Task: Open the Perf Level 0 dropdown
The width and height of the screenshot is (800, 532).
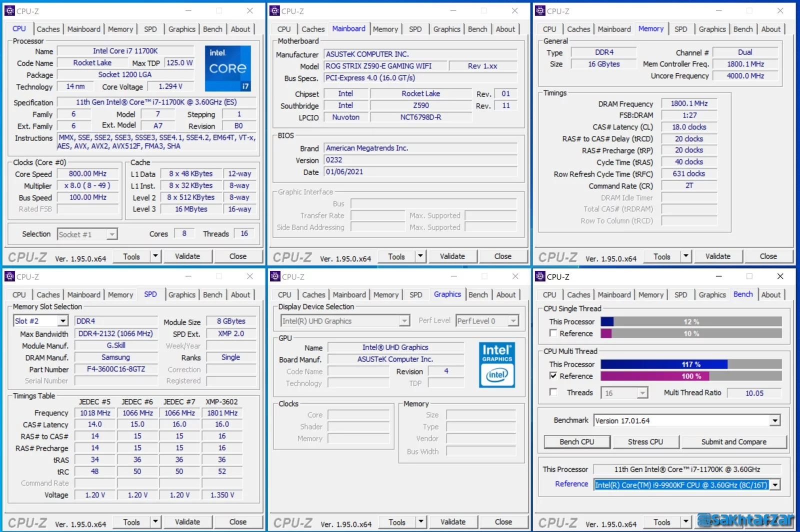Action: point(513,321)
